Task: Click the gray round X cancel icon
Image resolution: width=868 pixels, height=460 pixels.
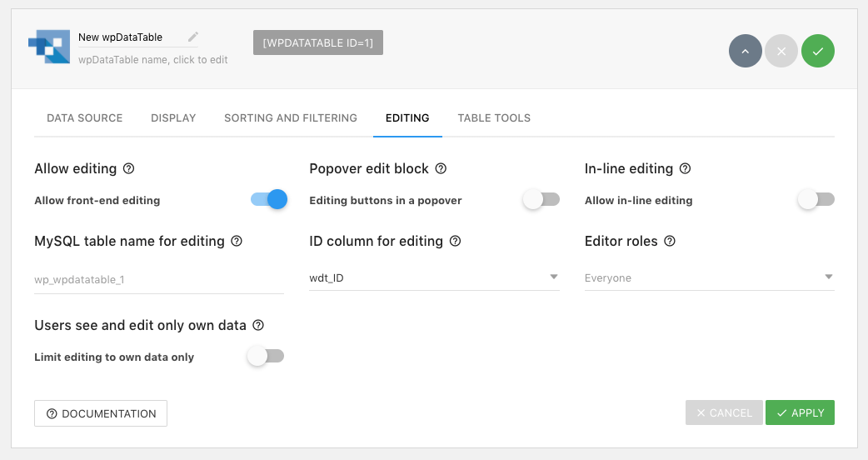Action: pyautogui.click(x=781, y=51)
